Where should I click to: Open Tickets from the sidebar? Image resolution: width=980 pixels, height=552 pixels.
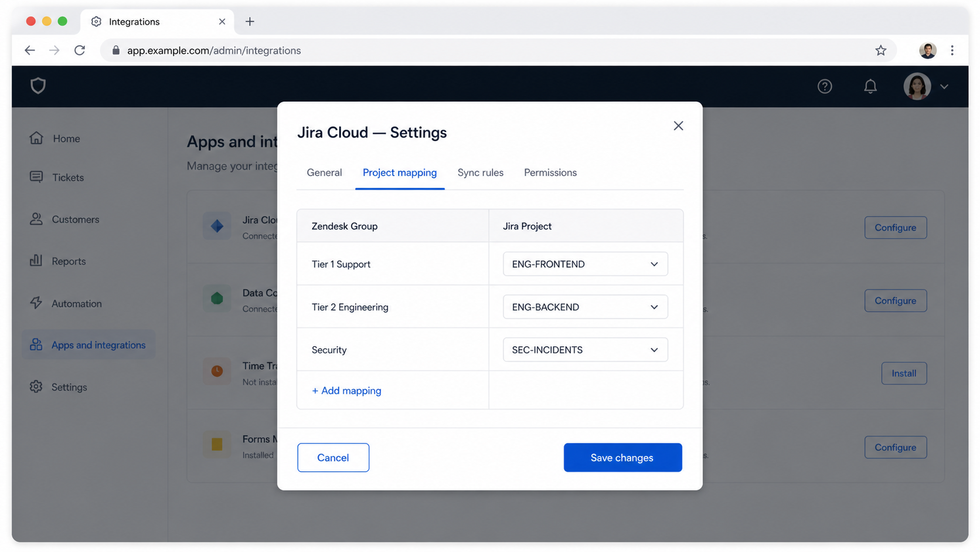coord(68,177)
